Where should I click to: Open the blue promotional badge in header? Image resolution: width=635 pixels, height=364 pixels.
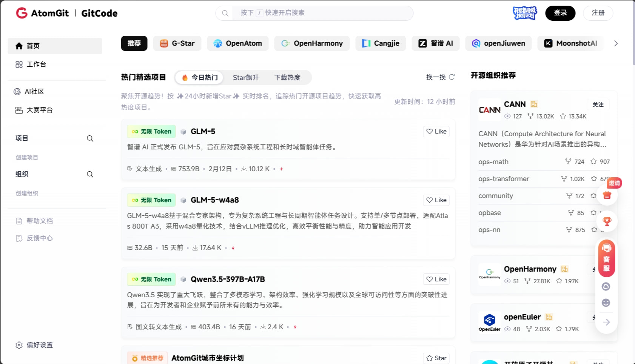[525, 13]
